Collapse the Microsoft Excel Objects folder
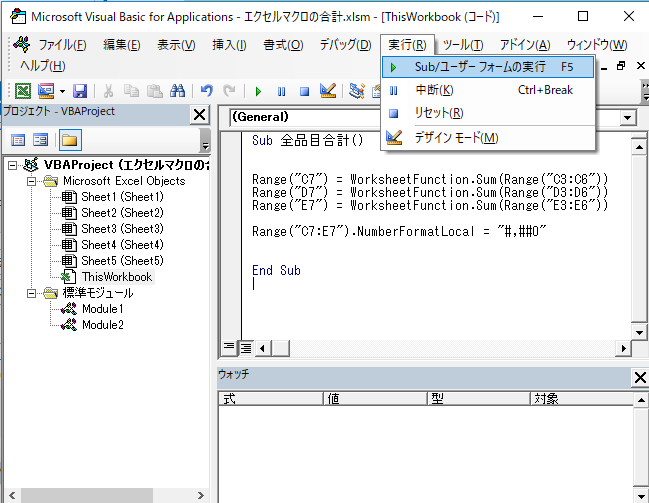The image size is (649, 503). pos(31,181)
